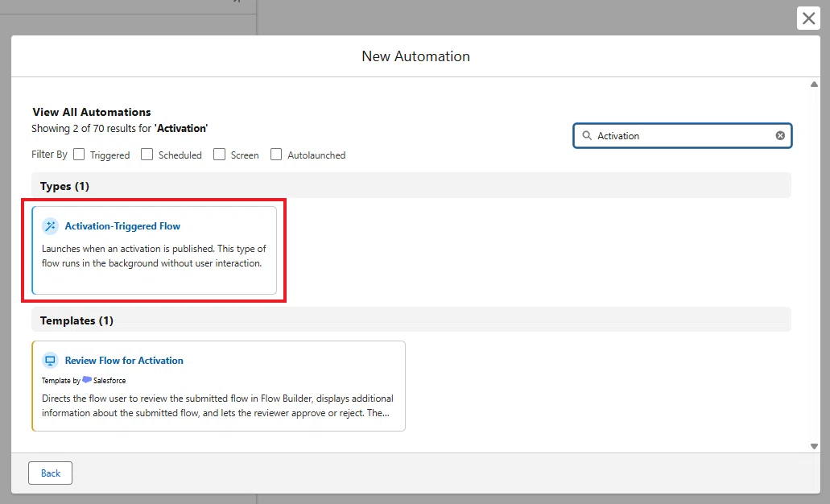The image size is (830, 504).
Task: Click the 'Template by' label
Action: point(61,381)
